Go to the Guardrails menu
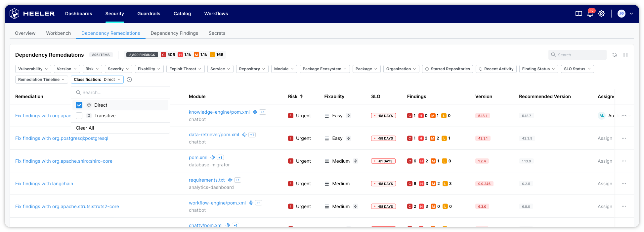Viewport: 644px width, 232px height. pyautogui.click(x=149, y=14)
